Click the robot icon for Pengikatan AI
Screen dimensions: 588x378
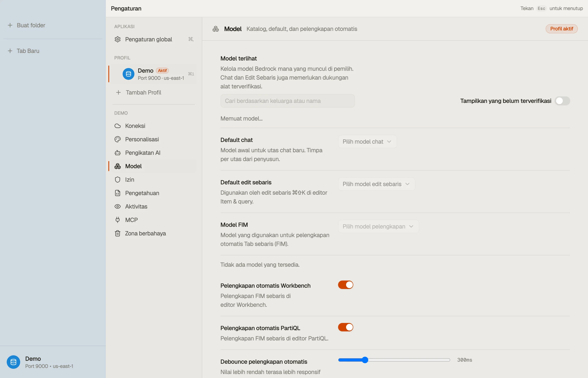118,153
